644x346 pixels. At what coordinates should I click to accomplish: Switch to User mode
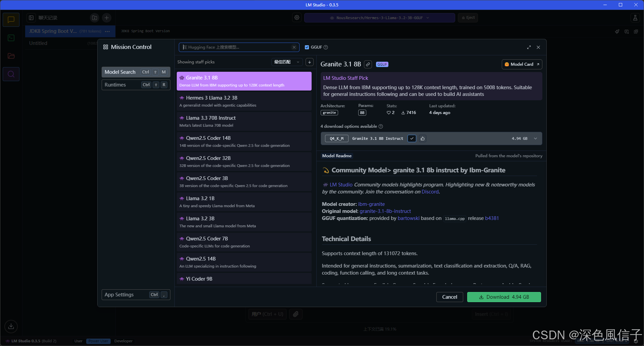coord(78,341)
